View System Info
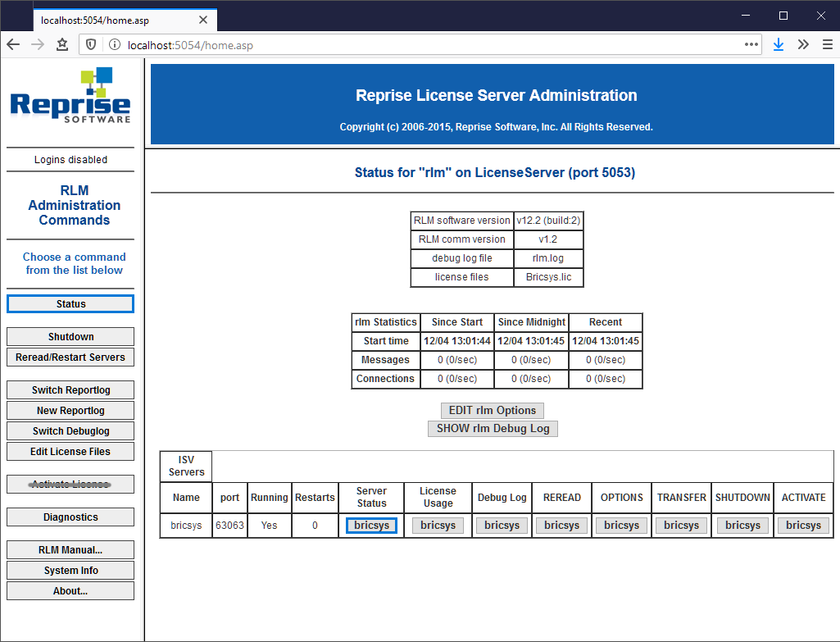840x642 pixels. point(70,570)
